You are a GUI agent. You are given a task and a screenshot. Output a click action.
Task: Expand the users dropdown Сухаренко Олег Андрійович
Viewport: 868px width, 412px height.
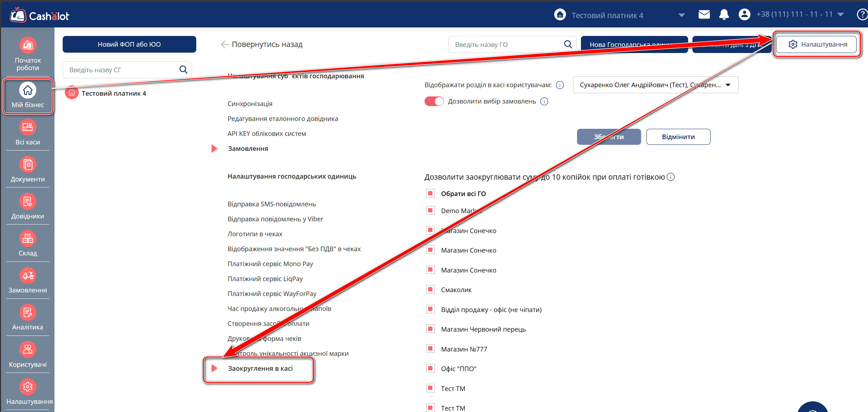[655, 85]
